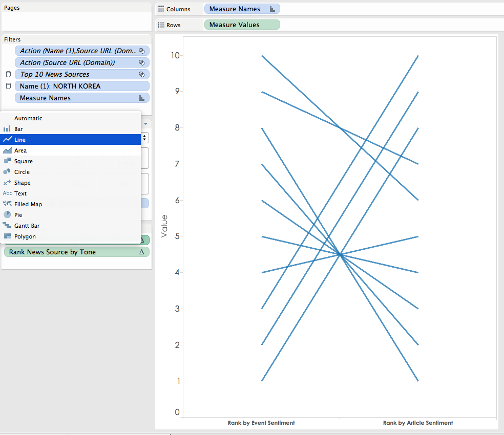The image size is (504, 435).
Task: Select Bar mark type icon
Action: [7, 129]
